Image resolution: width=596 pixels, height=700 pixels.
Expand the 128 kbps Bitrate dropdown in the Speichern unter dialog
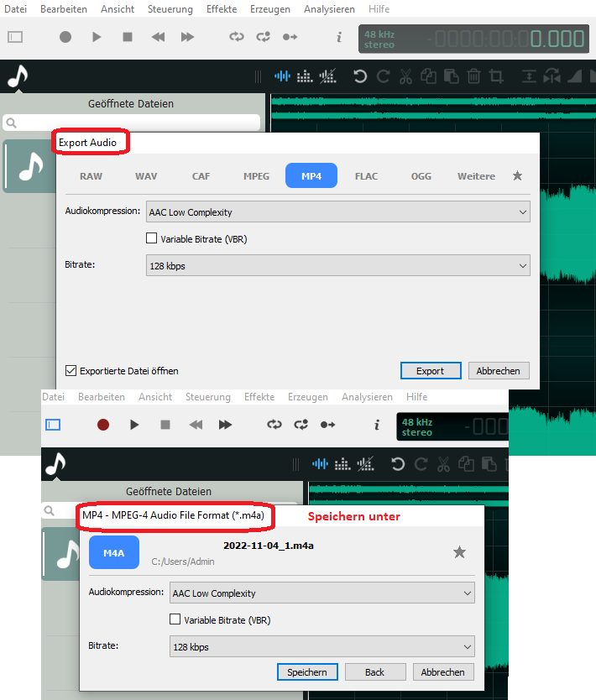click(x=322, y=646)
